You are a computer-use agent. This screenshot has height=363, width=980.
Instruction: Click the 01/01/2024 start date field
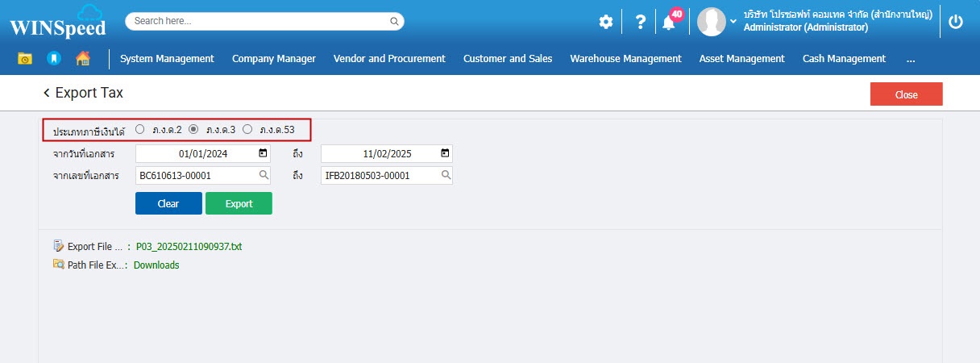click(203, 153)
